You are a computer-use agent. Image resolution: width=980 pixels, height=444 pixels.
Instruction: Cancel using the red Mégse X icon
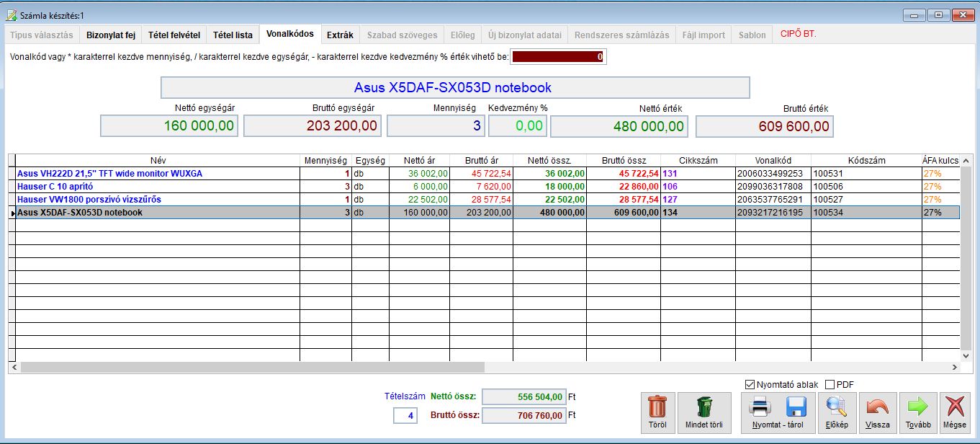(954, 408)
